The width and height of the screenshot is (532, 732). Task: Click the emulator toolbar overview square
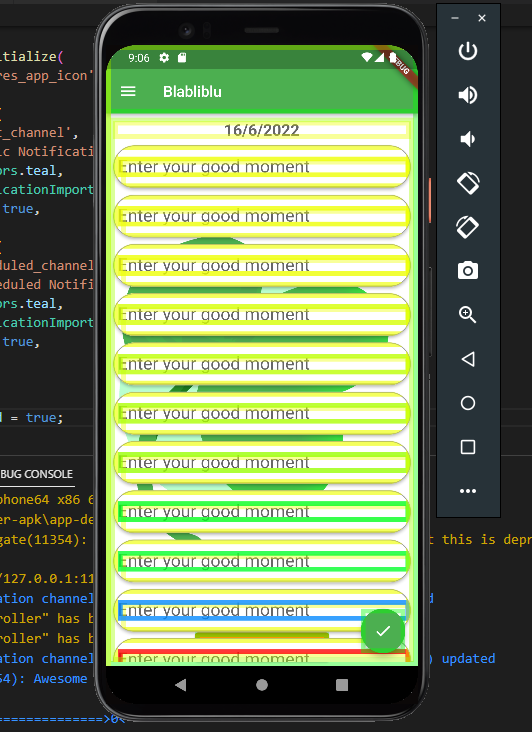[x=468, y=447]
